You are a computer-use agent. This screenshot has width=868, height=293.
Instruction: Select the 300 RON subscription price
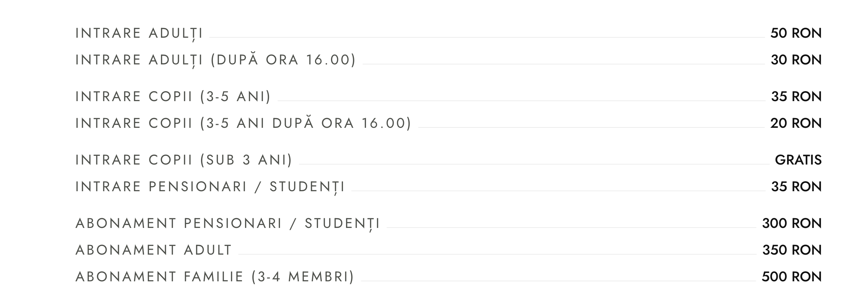(792, 223)
